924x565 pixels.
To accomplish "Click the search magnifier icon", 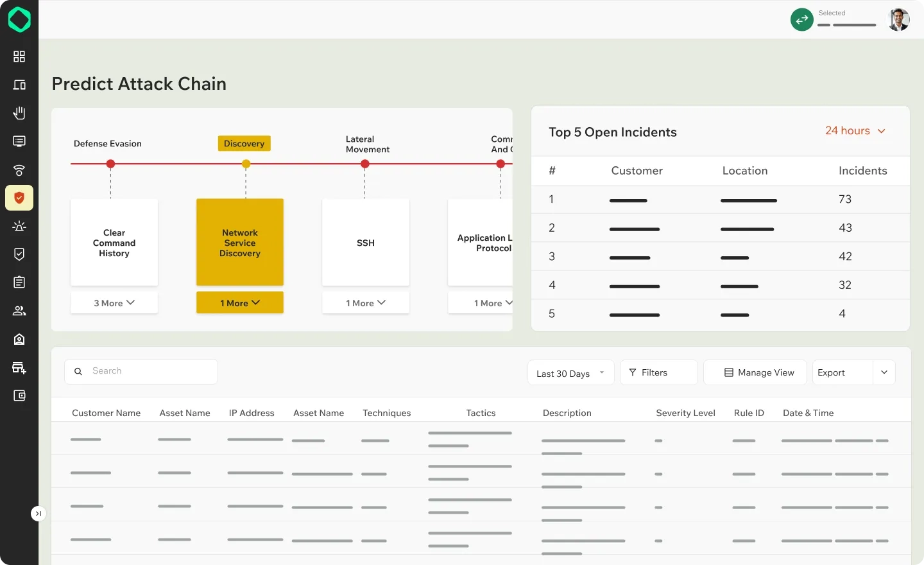I will click(78, 372).
